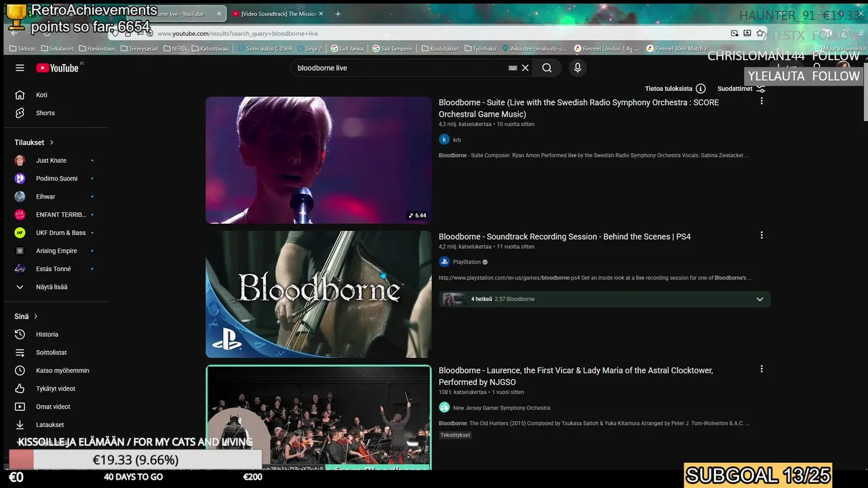Open the on-screen keyboard icon in search box
The width and height of the screenshot is (868, 488).
pyautogui.click(x=513, y=68)
